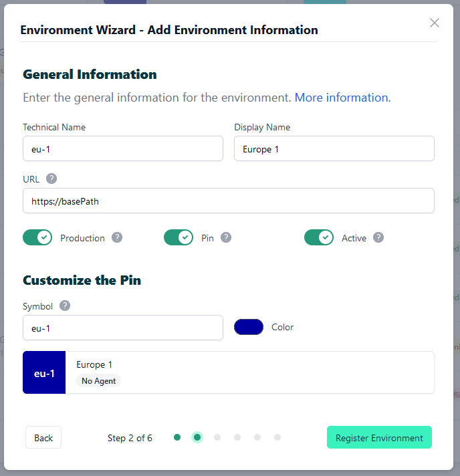Click the 'General Information' heading
Viewport: 460px width, 476px height.
point(90,74)
